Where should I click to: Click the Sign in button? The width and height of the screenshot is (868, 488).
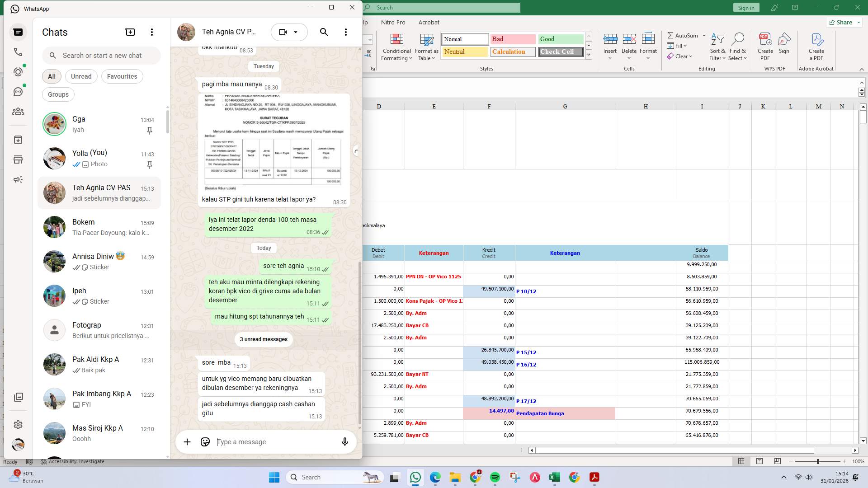point(746,8)
